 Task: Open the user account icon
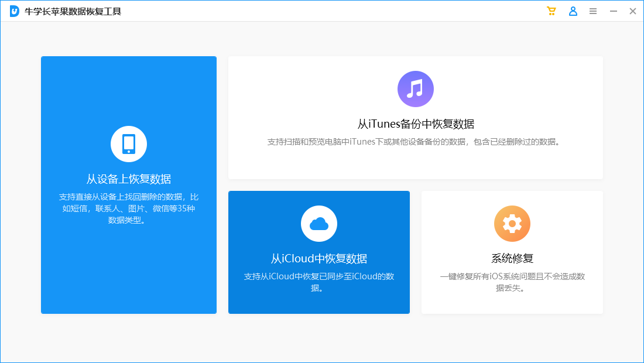point(573,11)
